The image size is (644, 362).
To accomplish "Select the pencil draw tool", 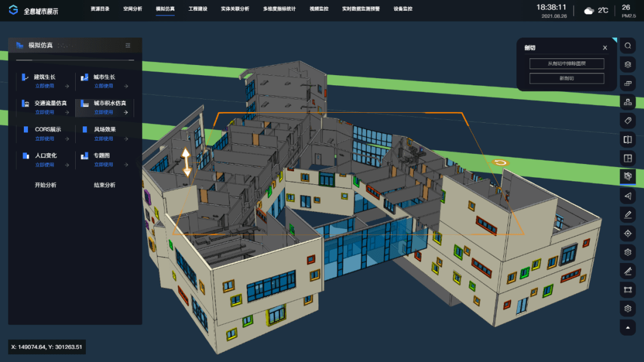I will (x=627, y=214).
